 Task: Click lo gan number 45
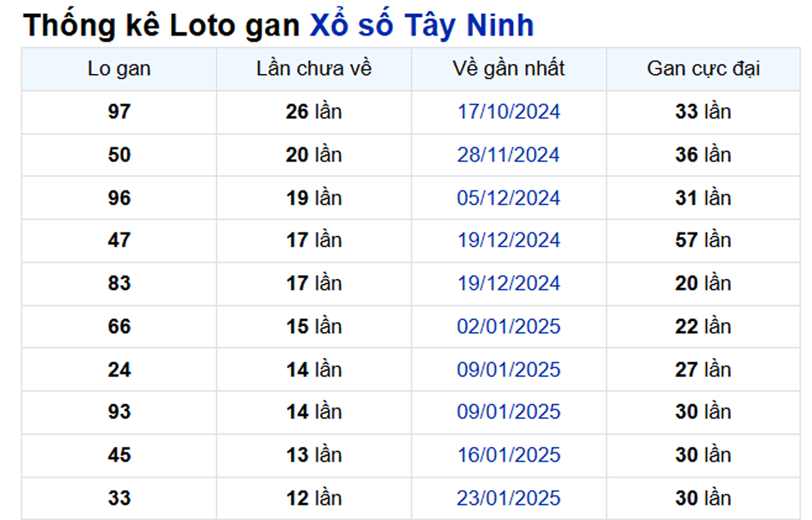tap(119, 455)
